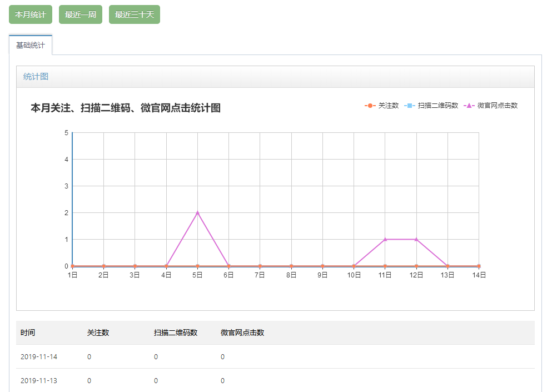547x392 pixels.
Task: Click the 本月统计 button
Action: [x=31, y=14]
